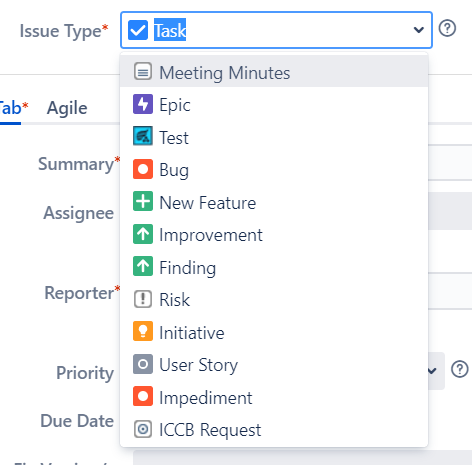Switch to the Agile tab

click(67, 108)
